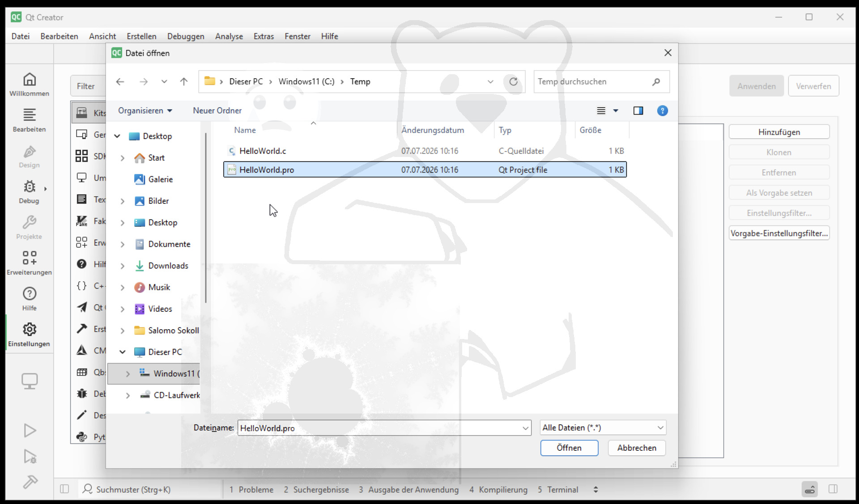Go forward in file dialog navigation

pyautogui.click(x=144, y=81)
